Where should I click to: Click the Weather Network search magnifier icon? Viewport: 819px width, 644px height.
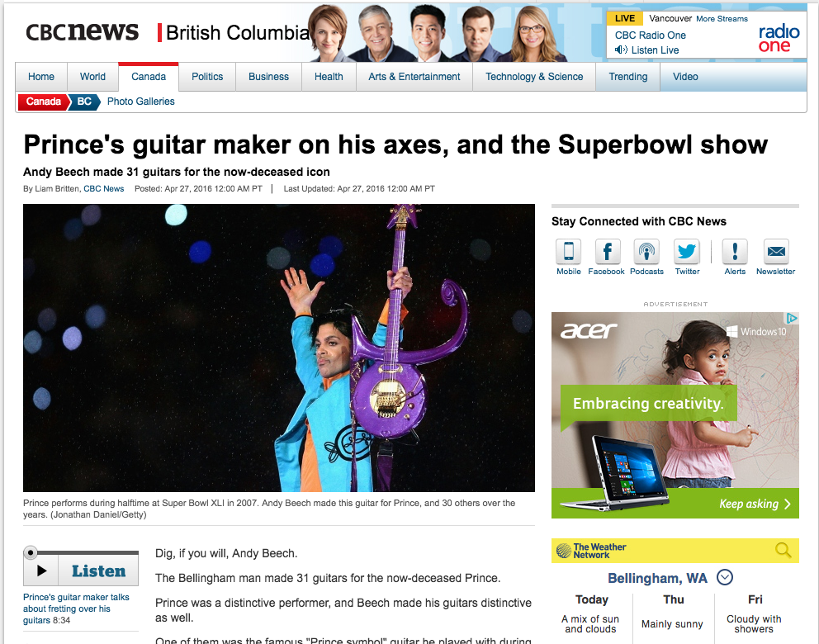click(x=783, y=550)
